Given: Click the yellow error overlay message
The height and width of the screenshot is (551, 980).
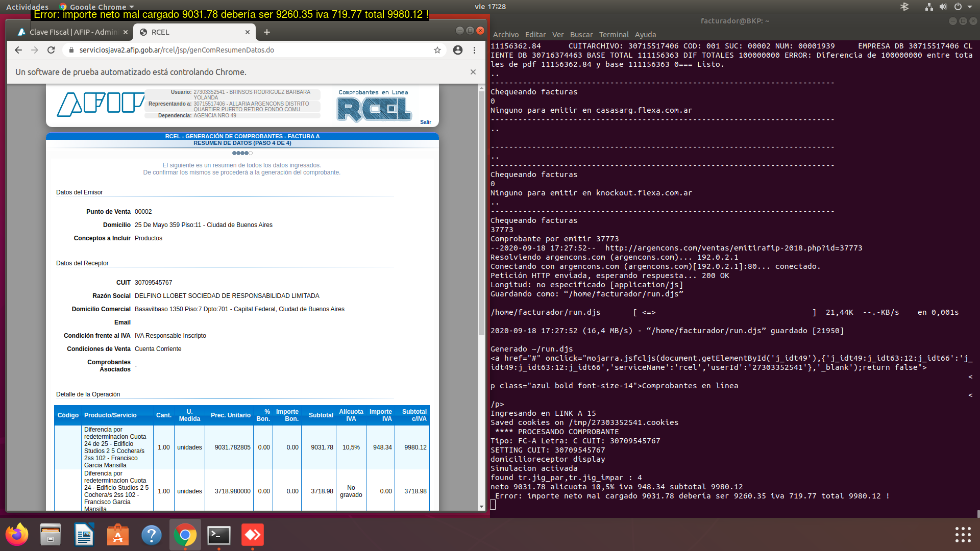Looking at the screenshot, I should tap(231, 14).
